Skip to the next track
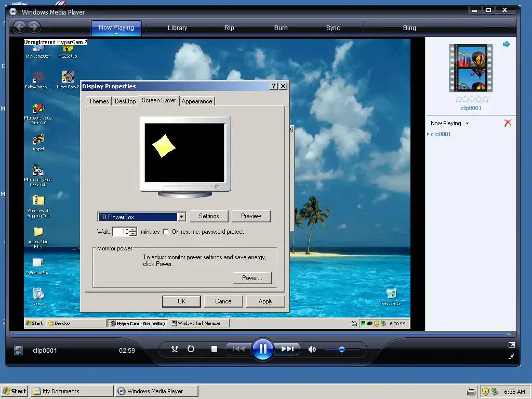 point(287,349)
